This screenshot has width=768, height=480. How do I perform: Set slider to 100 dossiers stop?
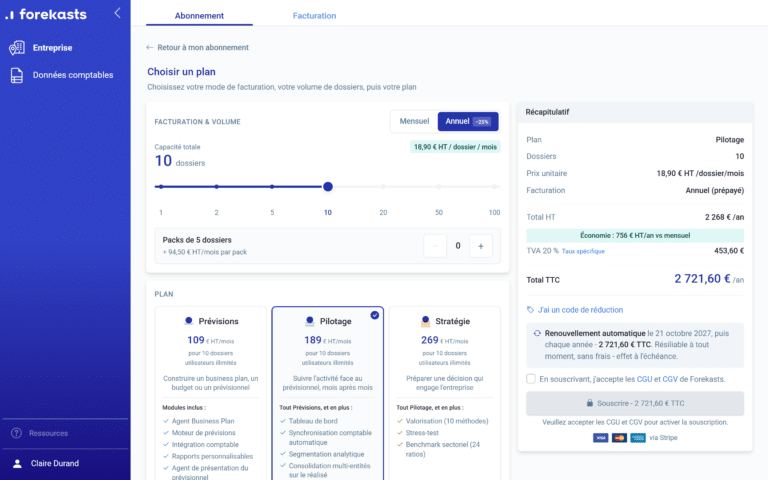tap(495, 187)
